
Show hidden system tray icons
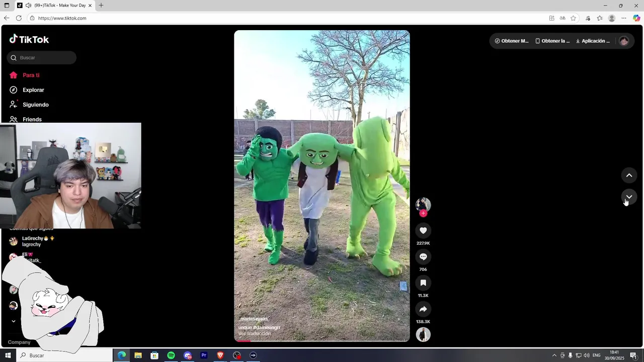tap(554, 355)
